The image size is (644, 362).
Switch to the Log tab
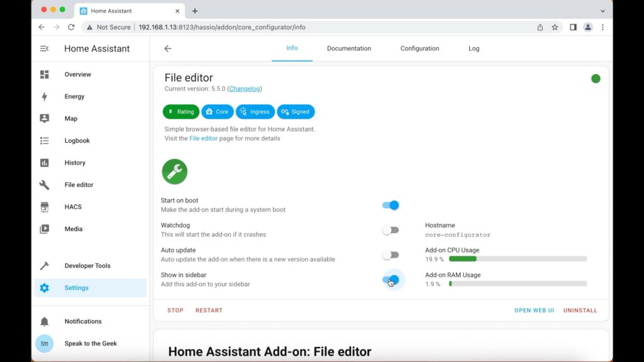point(474,48)
